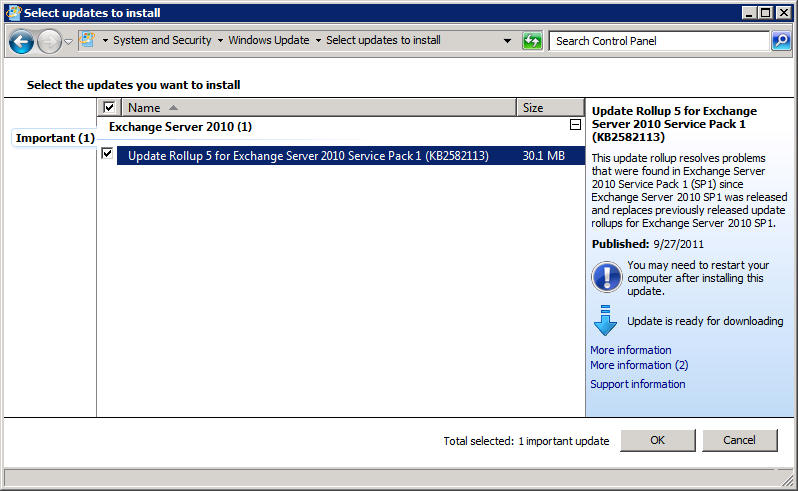Click the Search Control Panel field
Image resolution: width=798 pixels, height=491 pixels.
coord(660,41)
